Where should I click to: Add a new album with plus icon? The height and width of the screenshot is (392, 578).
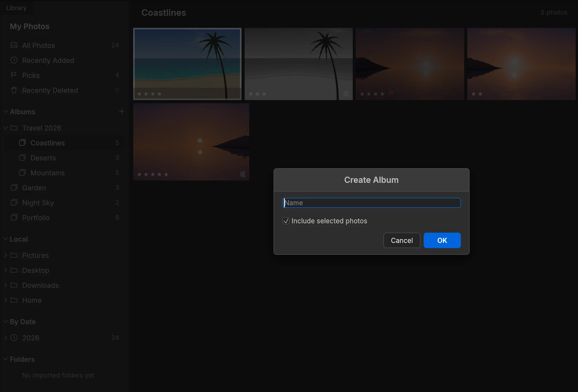(x=122, y=111)
